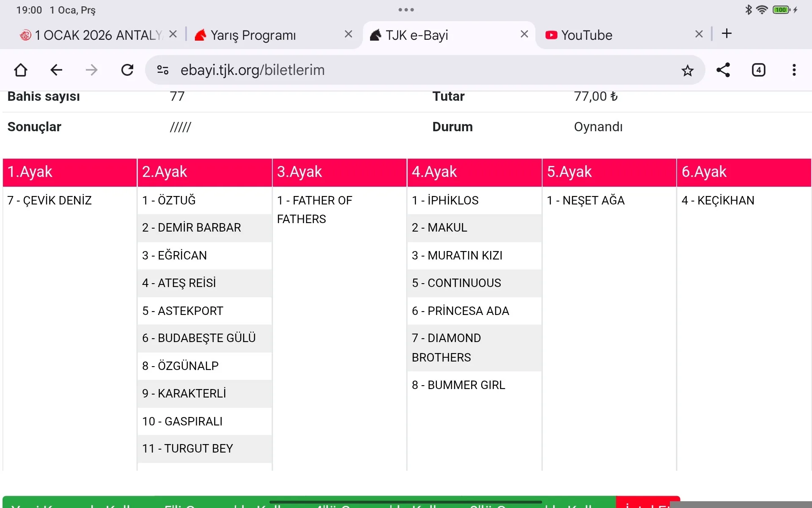This screenshot has width=812, height=508.
Task: Open the three-dot browser menu
Action: 794,70
